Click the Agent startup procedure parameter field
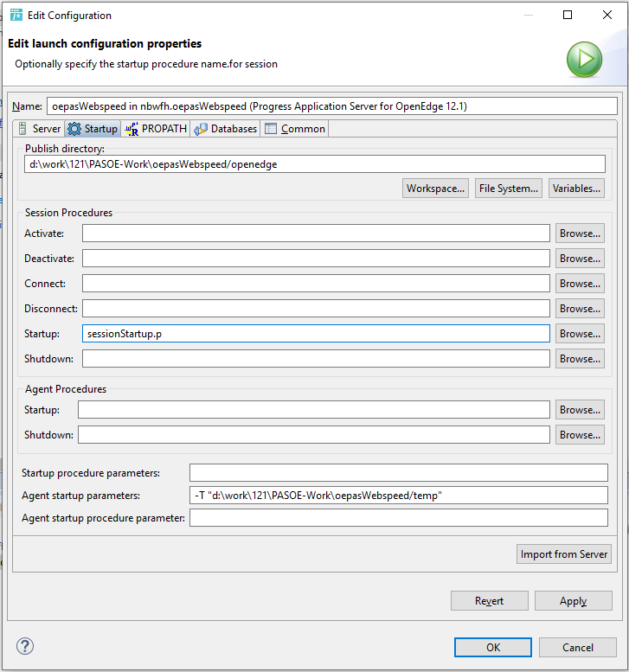Screen dimensions: 629x672 pos(399,518)
